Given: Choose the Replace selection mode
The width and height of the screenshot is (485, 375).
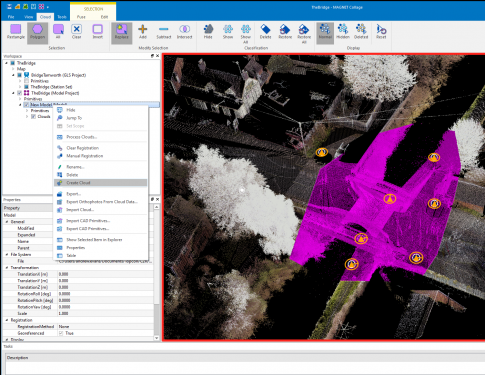Looking at the screenshot, I should [122, 32].
